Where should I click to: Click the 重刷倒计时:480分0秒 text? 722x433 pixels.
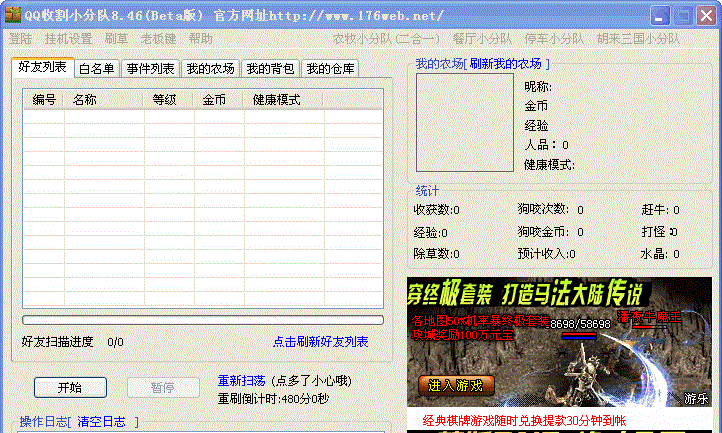[x=273, y=398]
